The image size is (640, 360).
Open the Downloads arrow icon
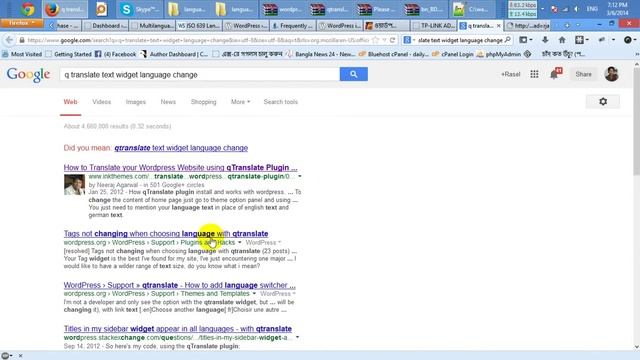545,40
